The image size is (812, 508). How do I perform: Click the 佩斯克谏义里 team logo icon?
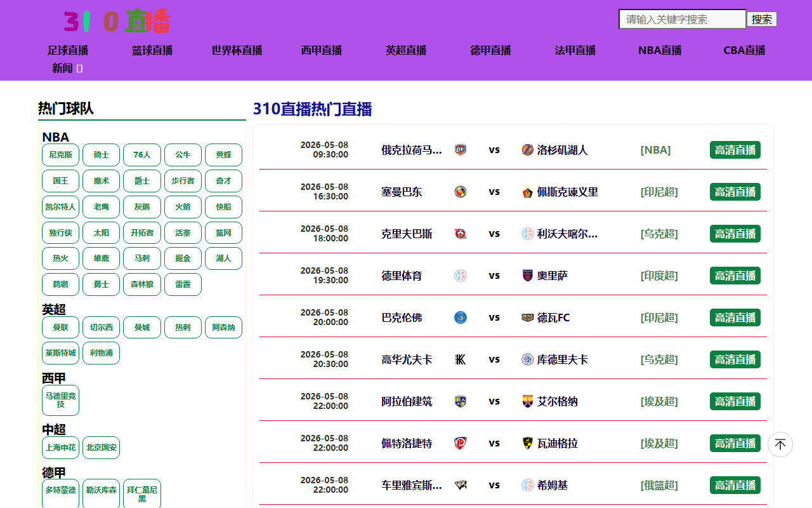pos(528,192)
